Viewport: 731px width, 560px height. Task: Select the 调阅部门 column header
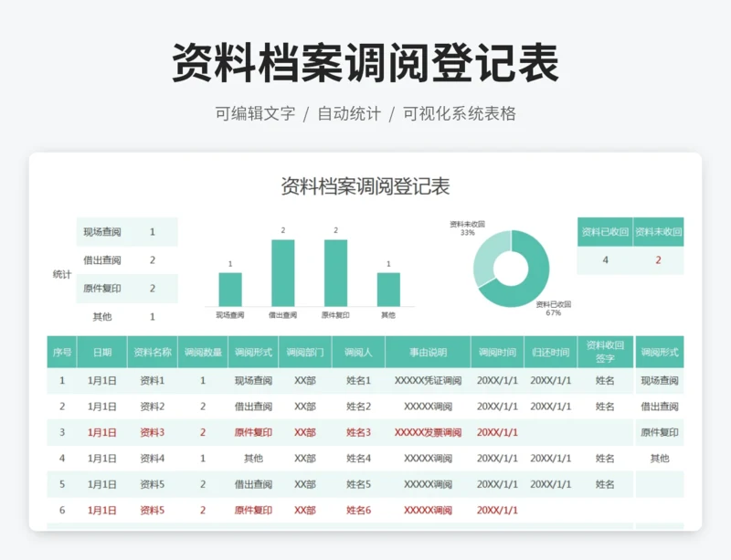pyautogui.click(x=305, y=352)
